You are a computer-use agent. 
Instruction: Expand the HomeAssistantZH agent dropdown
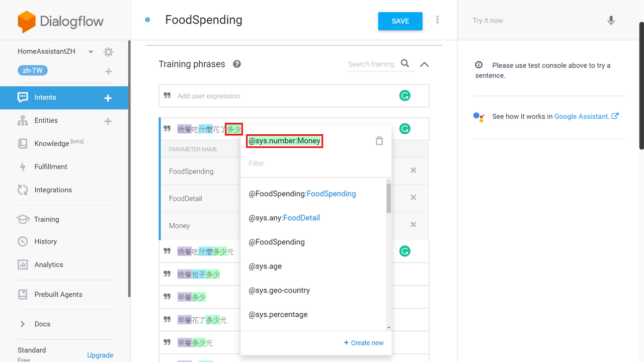point(91,52)
